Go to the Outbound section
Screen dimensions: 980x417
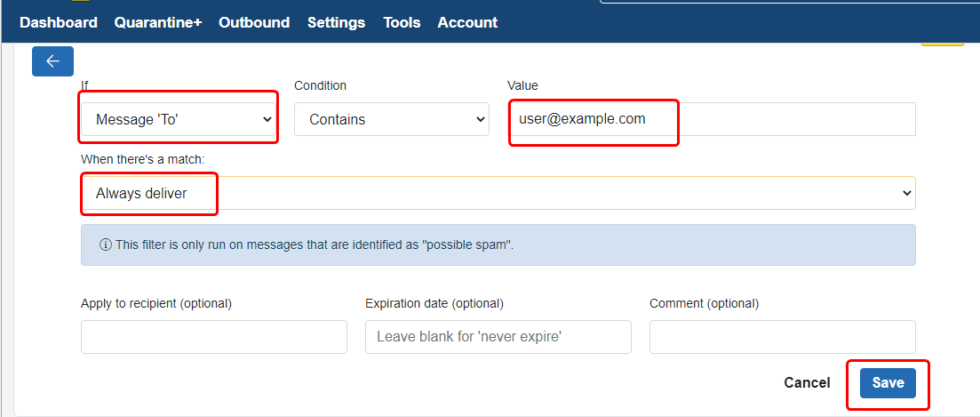click(254, 22)
